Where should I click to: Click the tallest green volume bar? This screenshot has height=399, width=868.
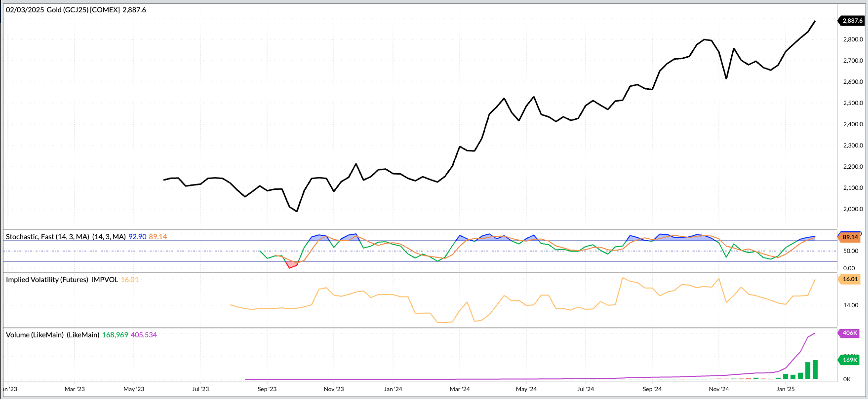point(815,370)
